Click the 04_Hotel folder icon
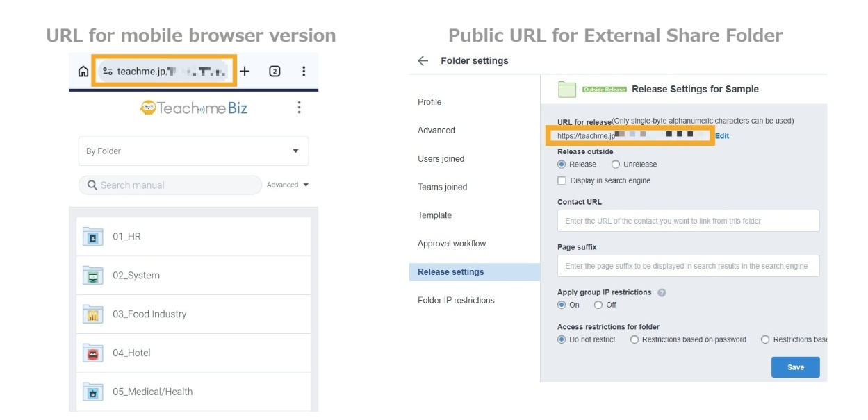868x420 pixels. click(x=93, y=353)
